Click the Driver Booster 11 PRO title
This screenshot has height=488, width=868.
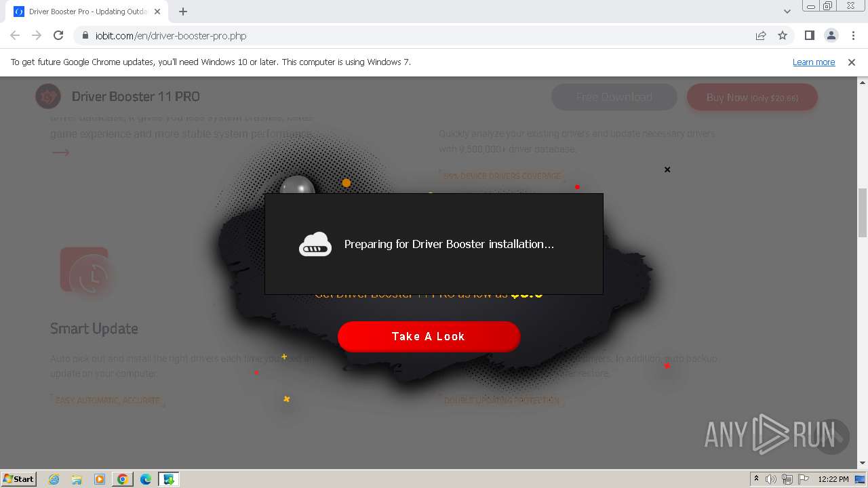pyautogui.click(x=136, y=97)
